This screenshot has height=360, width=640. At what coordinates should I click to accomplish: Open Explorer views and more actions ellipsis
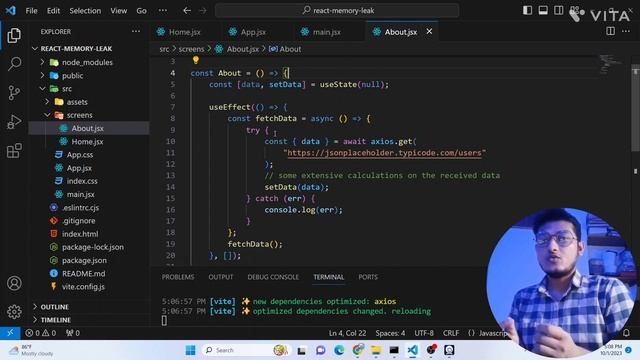(136, 31)
